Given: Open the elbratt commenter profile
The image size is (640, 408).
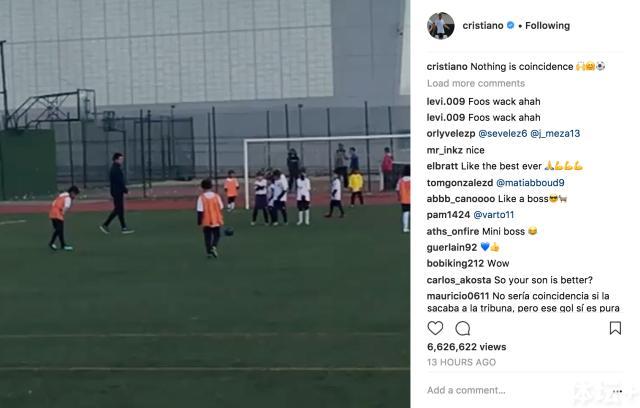Looking at the screenshot, I should point(442,166).
